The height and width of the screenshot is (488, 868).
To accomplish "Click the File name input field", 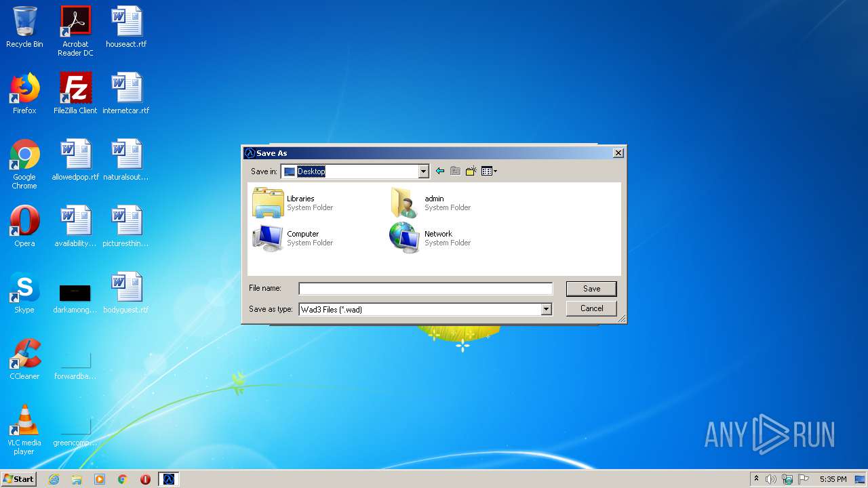I will tap(426, 289).
